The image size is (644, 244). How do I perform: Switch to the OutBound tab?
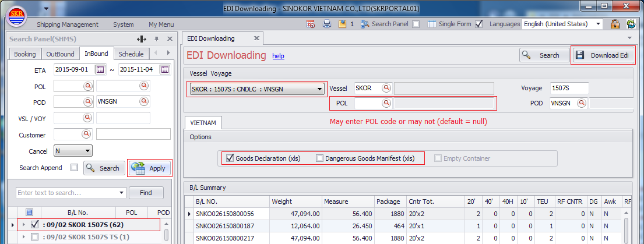click(x=61, y=54)
